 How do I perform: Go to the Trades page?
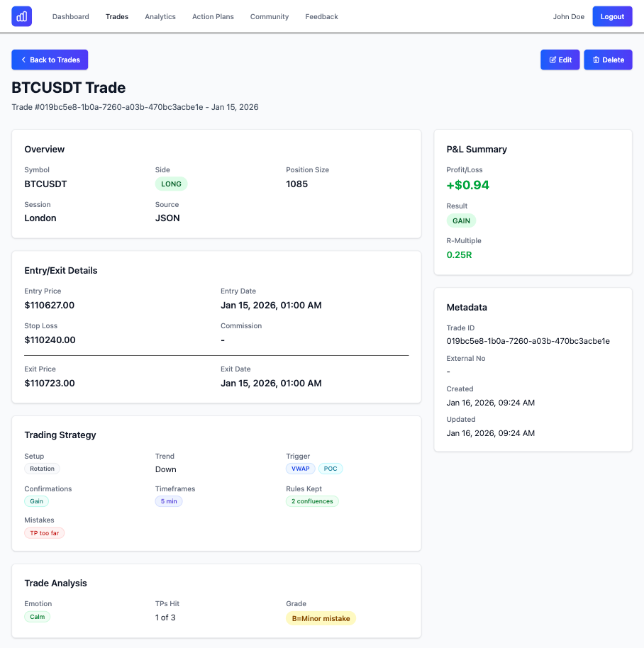[x=117, y=16]
